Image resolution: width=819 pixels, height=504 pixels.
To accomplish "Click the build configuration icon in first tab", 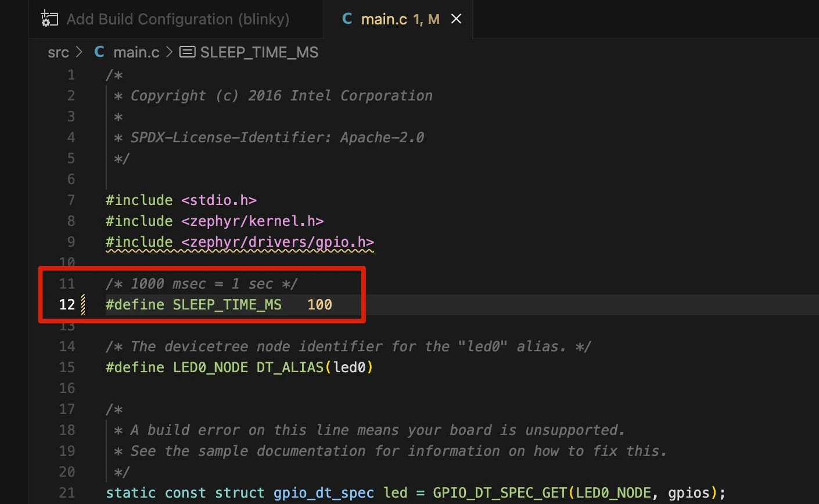I will 49,19.
